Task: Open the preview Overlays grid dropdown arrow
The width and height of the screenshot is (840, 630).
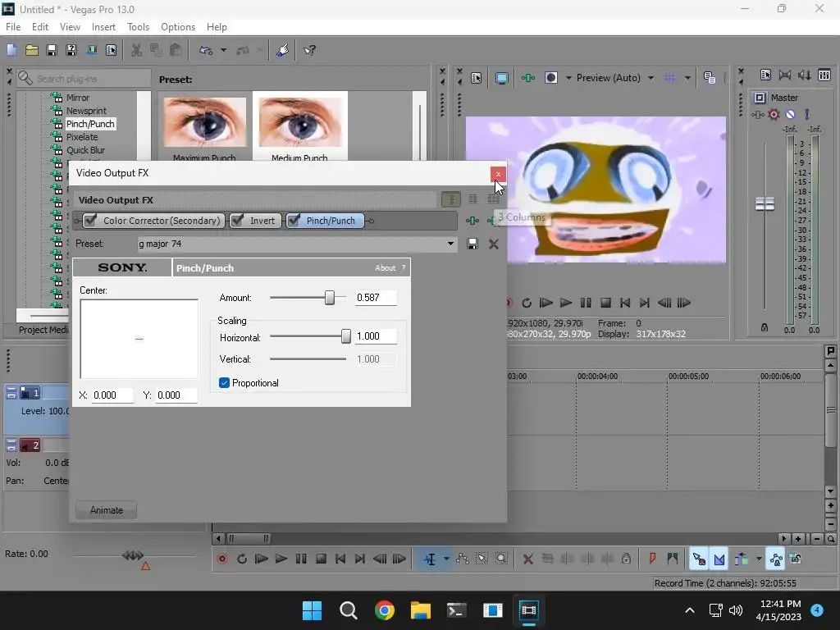Action: (x=687, y=78)
